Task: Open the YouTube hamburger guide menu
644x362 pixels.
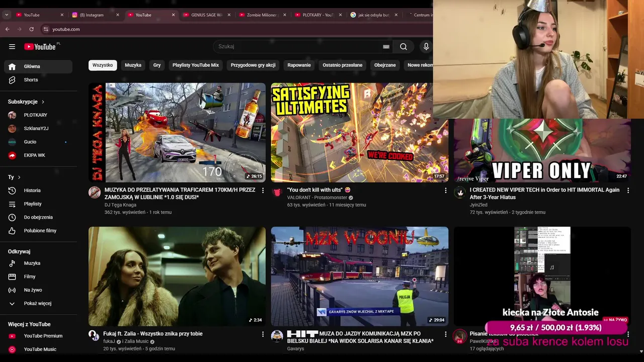Action: click(x=12, y=47)
